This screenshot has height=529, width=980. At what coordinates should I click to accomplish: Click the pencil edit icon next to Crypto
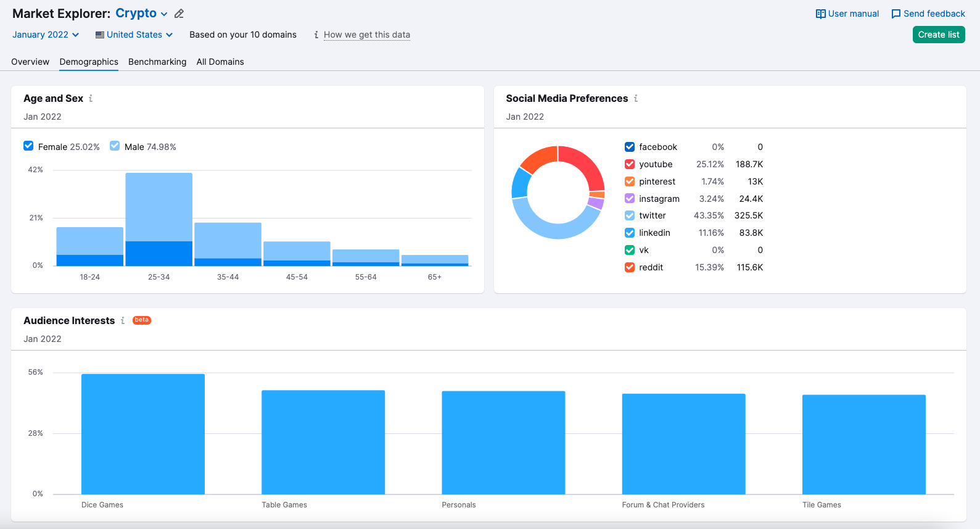179,14
